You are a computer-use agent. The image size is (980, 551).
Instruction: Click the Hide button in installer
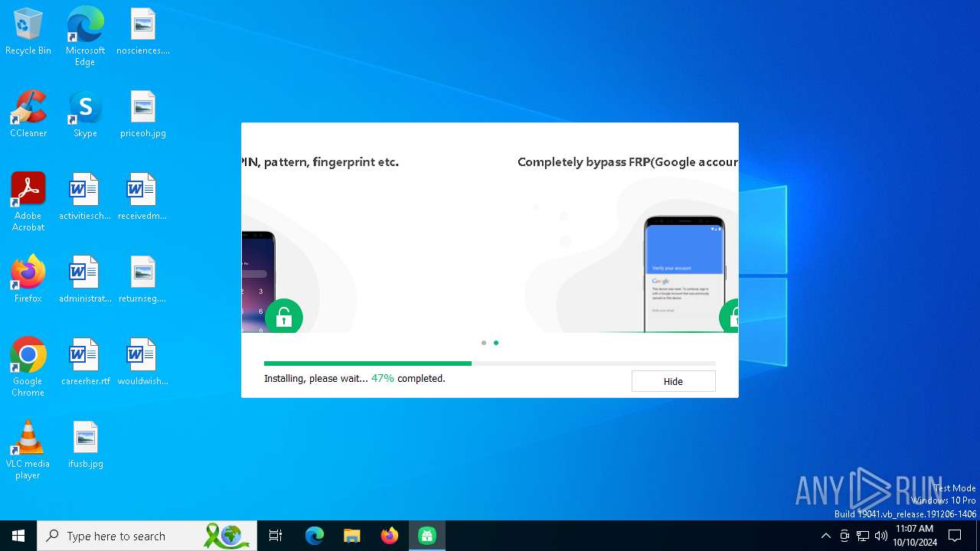[673, 381]
